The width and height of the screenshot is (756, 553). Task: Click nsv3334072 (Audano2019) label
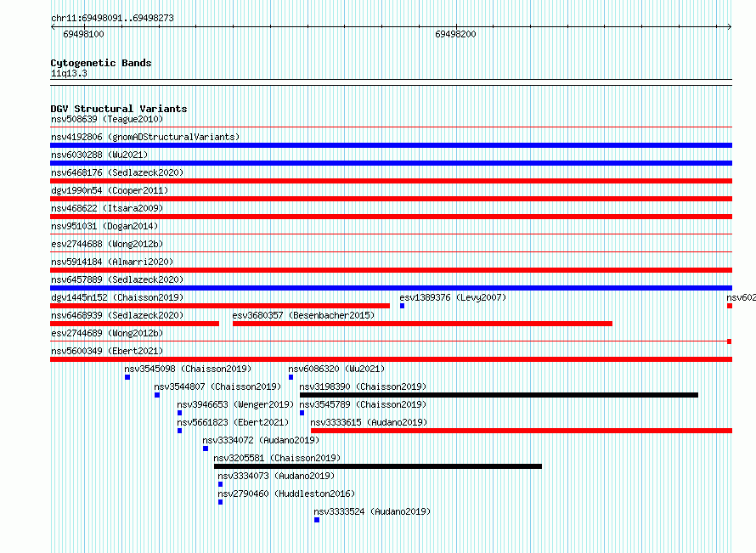[x=261, y=440]
